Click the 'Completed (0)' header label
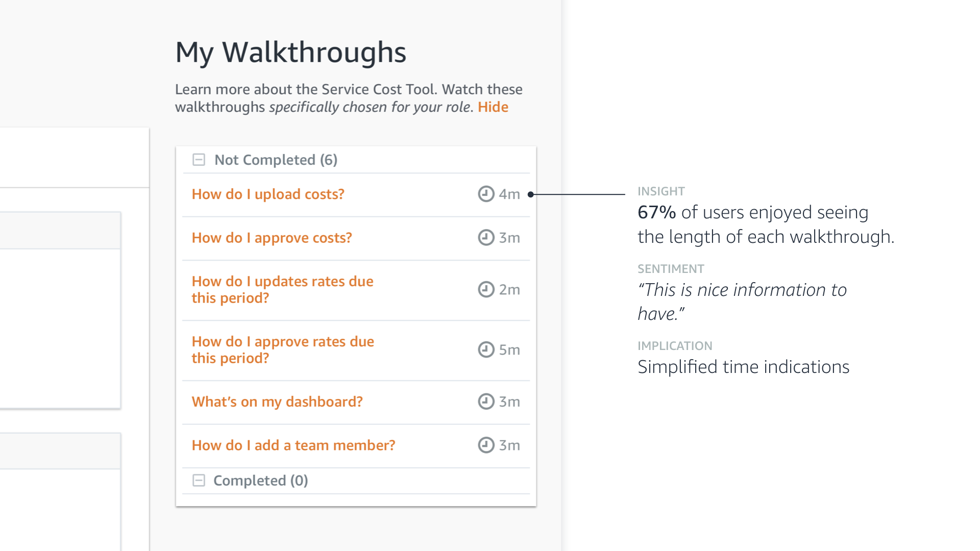Viewport: 980px width, 551px height. pyautogui.click(x=260, y=481)
